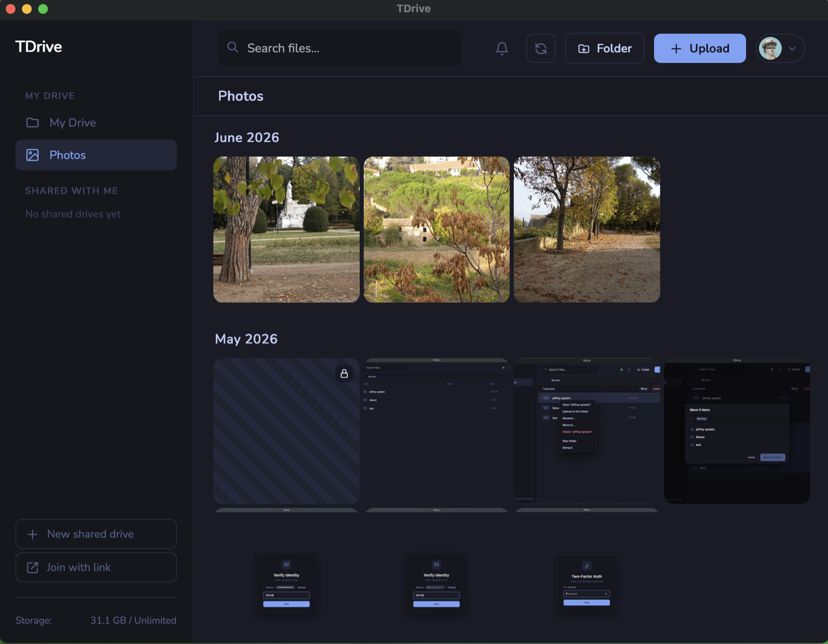Open the first Verify Identity screenshot thumbnail
Image resolution: width=828 pixels, height=644 pixels.
286,576
